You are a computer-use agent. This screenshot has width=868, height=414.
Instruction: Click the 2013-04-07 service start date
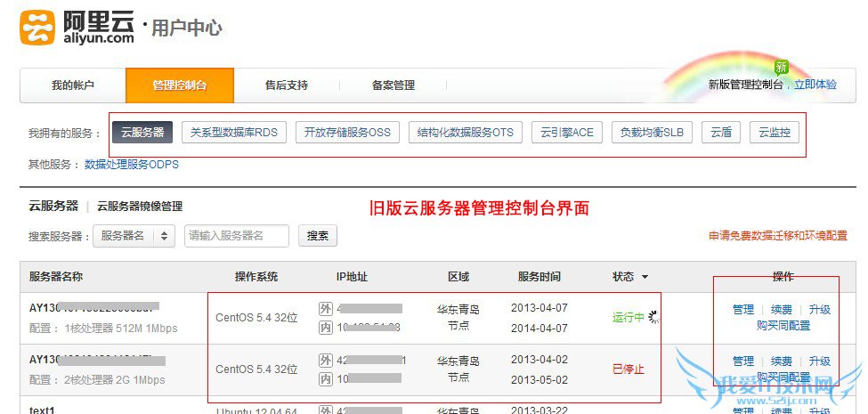[539, 308]
